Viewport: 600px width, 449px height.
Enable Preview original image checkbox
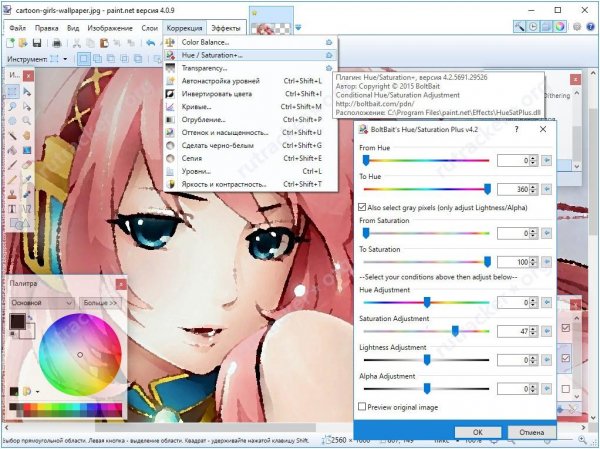coord(362,407)
